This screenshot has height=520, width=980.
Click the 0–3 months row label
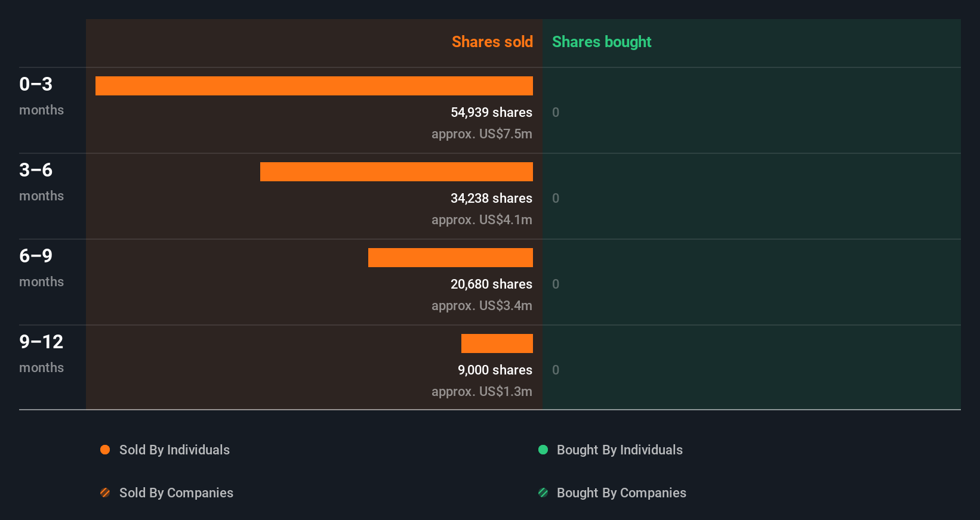pyautogui.click(x=41, y=96)
